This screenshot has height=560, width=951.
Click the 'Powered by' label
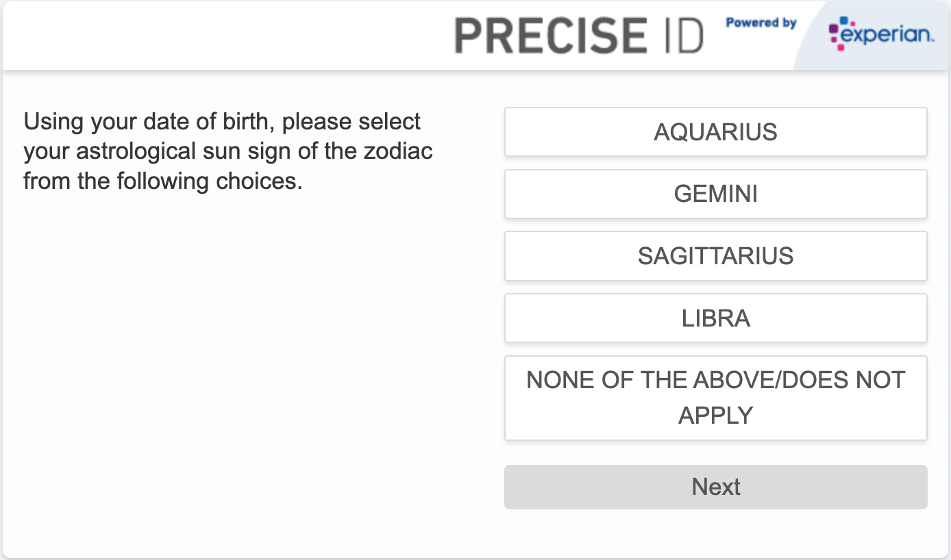click(x=761, y=23)
